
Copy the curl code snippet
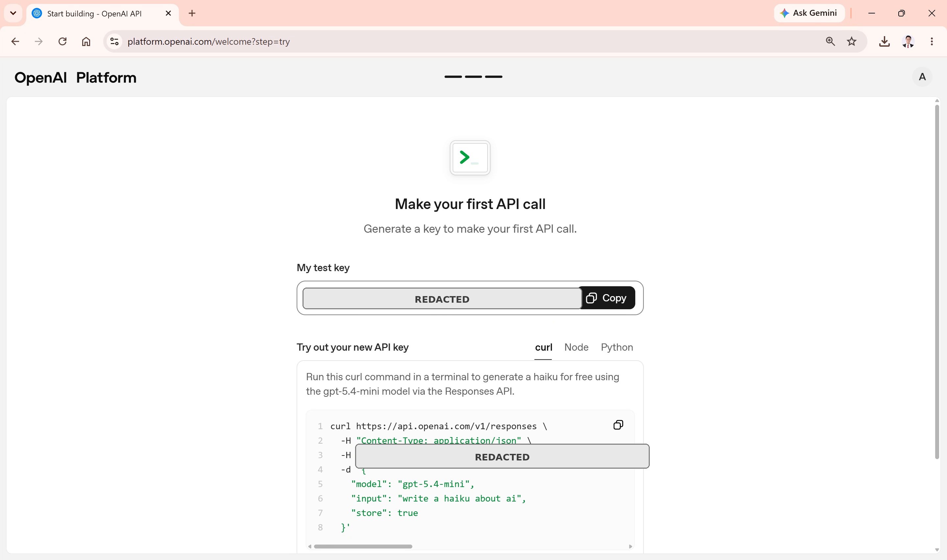[618, 425]
